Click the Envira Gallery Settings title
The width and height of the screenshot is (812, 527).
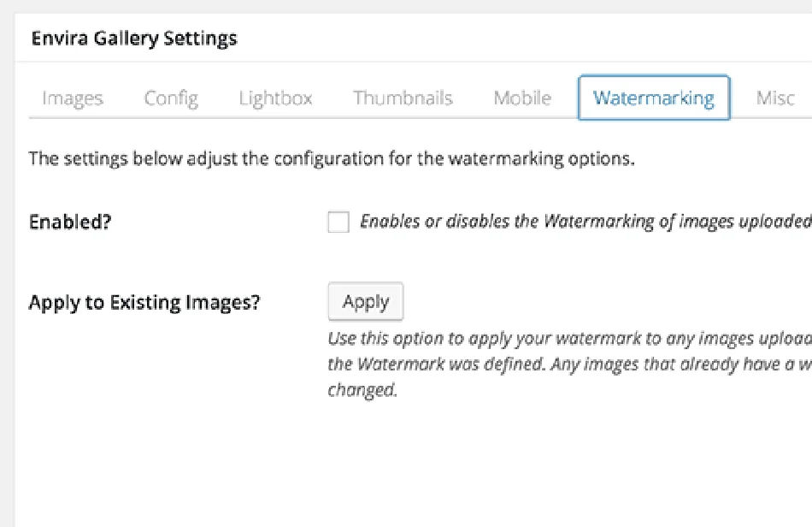pos(134,38)
